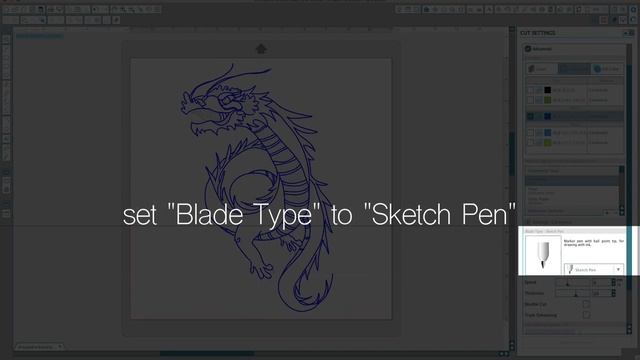Click the black color swatch
Screen dimensions: 640x360
pos(547,90)
